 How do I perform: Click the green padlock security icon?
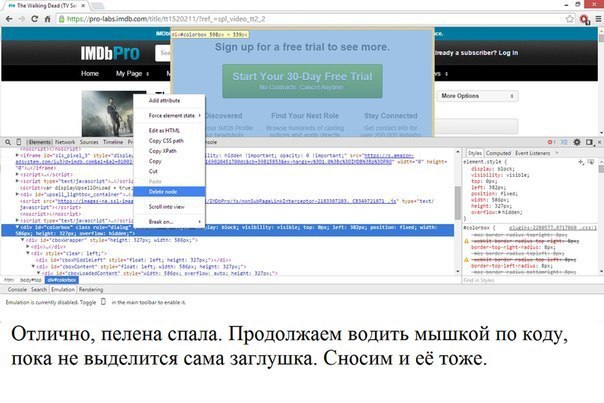pos(61,18)
